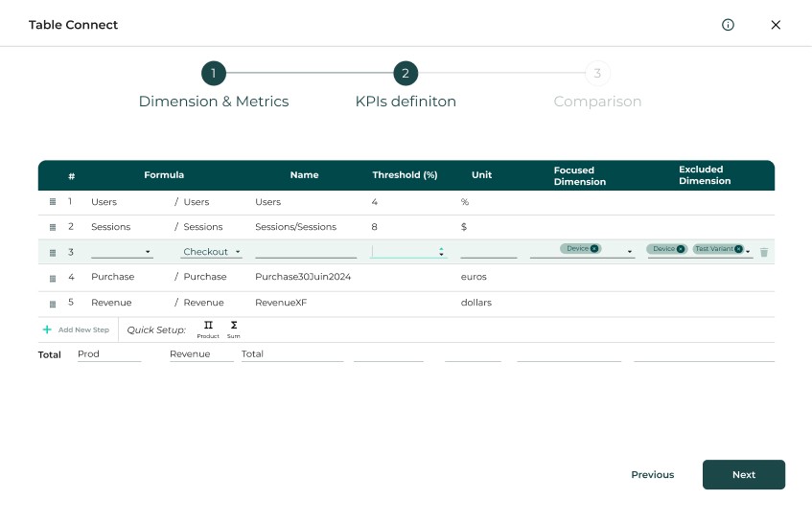Focus the Total row Focused Dimension field
812x522 pixels.
[568, 354]
